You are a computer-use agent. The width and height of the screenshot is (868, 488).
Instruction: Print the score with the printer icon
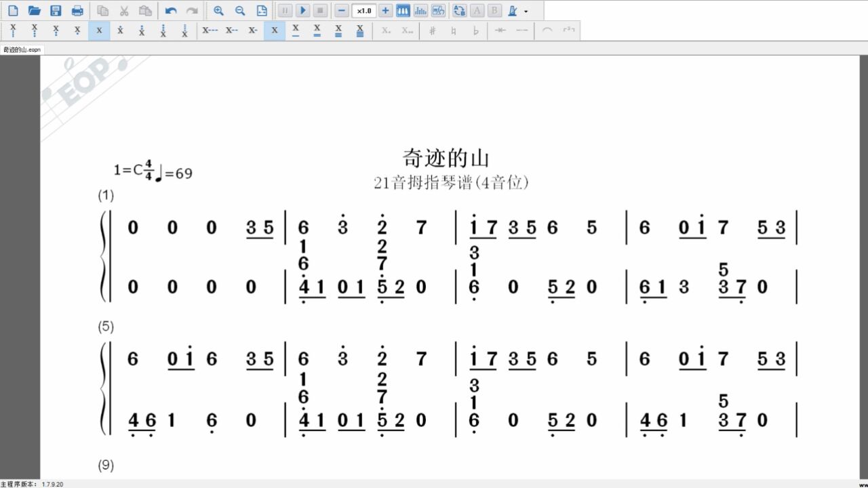click(x=77, y=11)
